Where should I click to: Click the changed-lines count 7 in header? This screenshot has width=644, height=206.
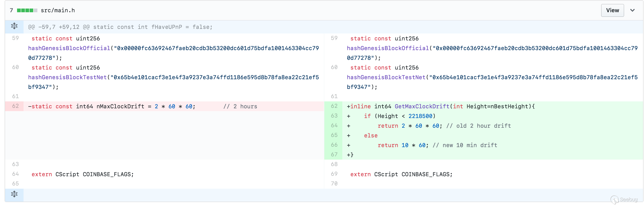point(11,11)
